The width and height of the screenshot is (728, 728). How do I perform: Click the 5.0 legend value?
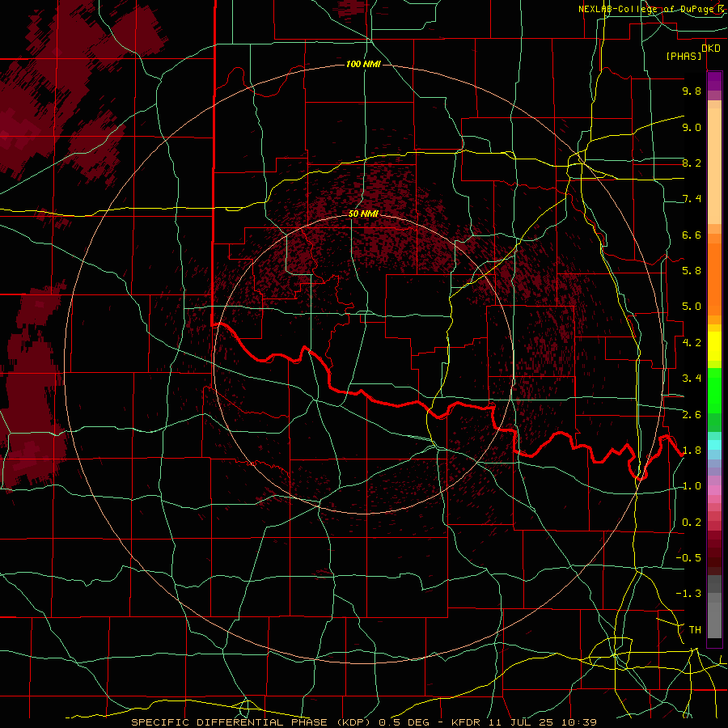tap(692, 307)
